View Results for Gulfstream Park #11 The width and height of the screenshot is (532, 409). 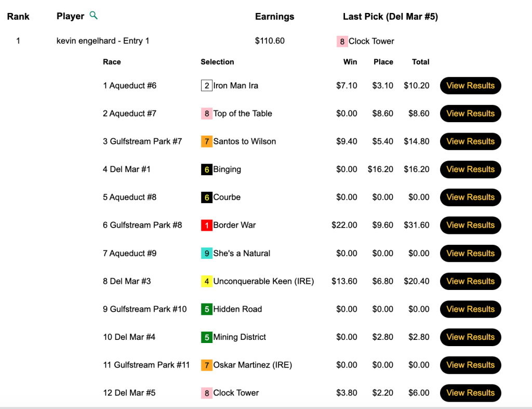pyautogui.click(x=470, y=365)
